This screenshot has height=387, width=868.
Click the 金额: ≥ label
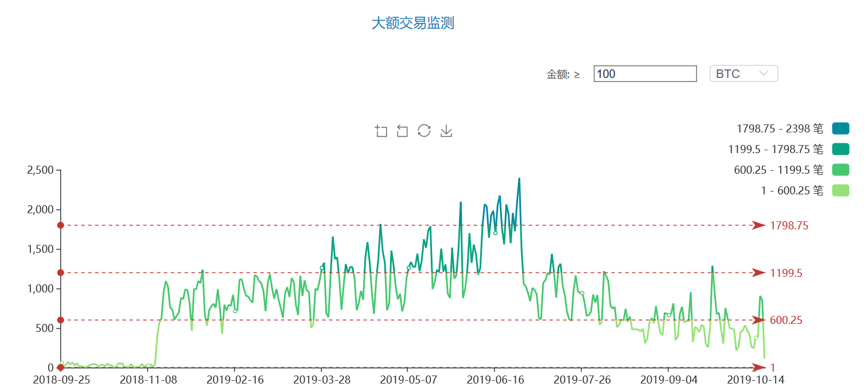[x=563, y=74]
